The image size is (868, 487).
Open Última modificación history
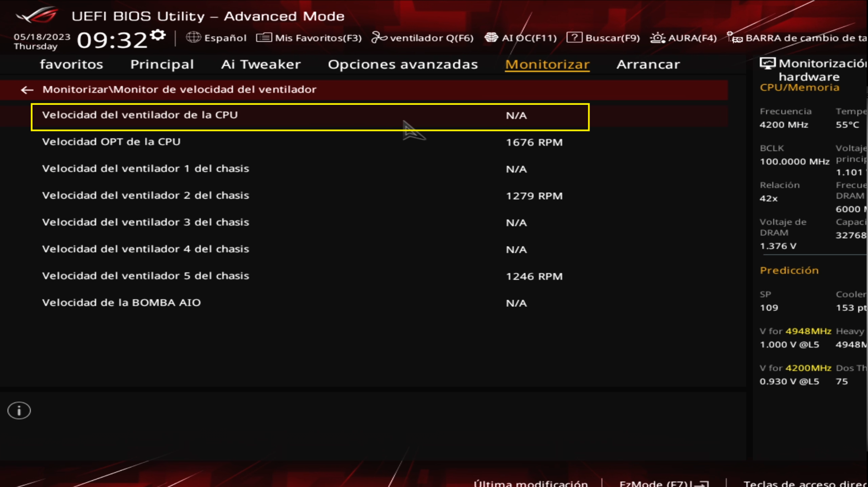(531, 483)
